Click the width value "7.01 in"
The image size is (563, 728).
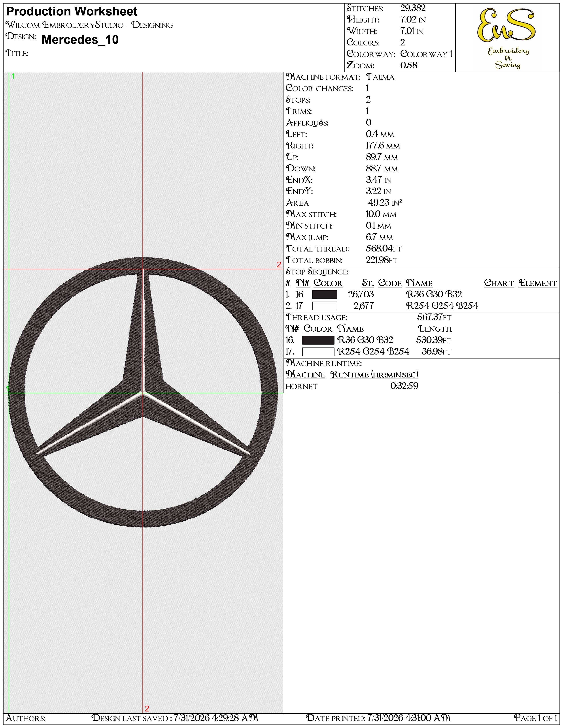(412, 31)
